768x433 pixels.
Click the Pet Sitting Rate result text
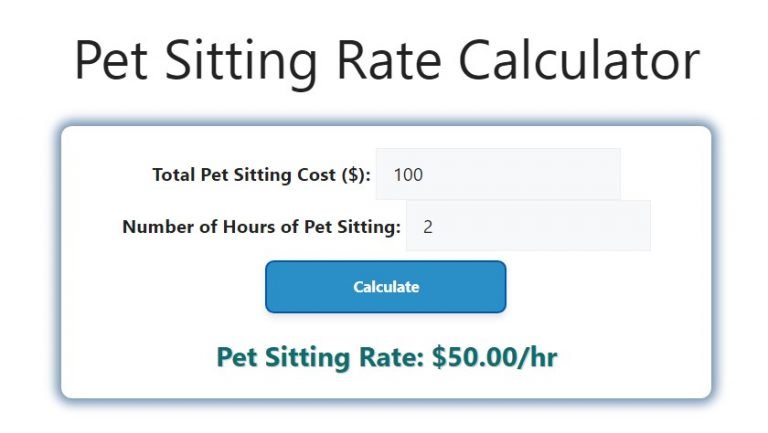coord(386,358)
